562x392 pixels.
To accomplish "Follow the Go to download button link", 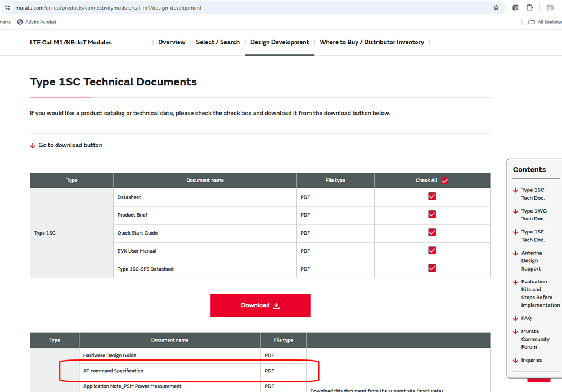I will tap(70, 145).
